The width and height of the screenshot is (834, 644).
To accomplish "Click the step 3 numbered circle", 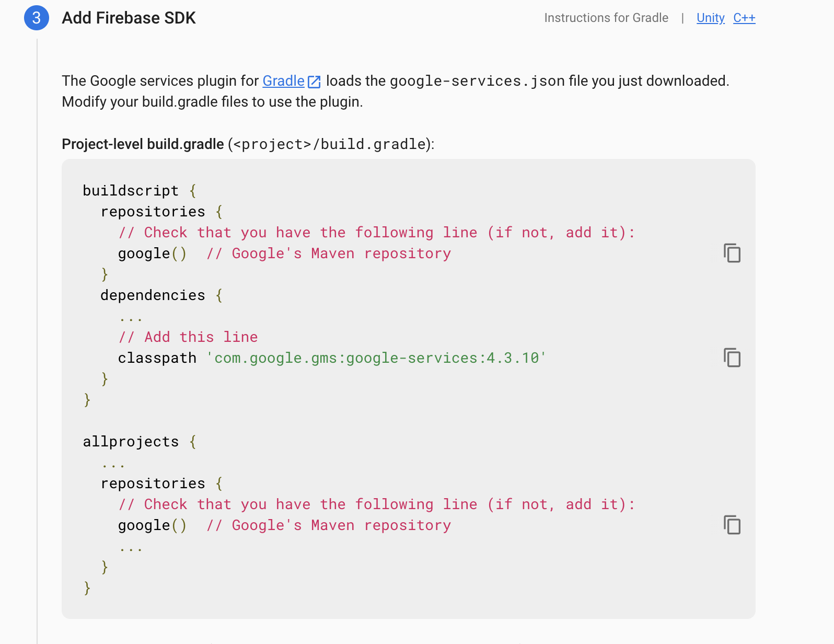I will tap(37, 18).
